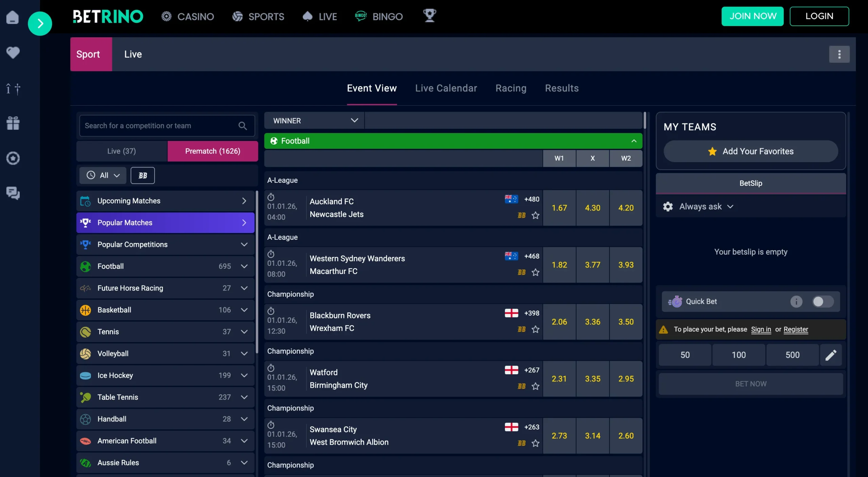The width and height of the screenshot is (868, 477).
Task: Open the chat messages icon in sidebar
Action: click(x=13, y=193)
